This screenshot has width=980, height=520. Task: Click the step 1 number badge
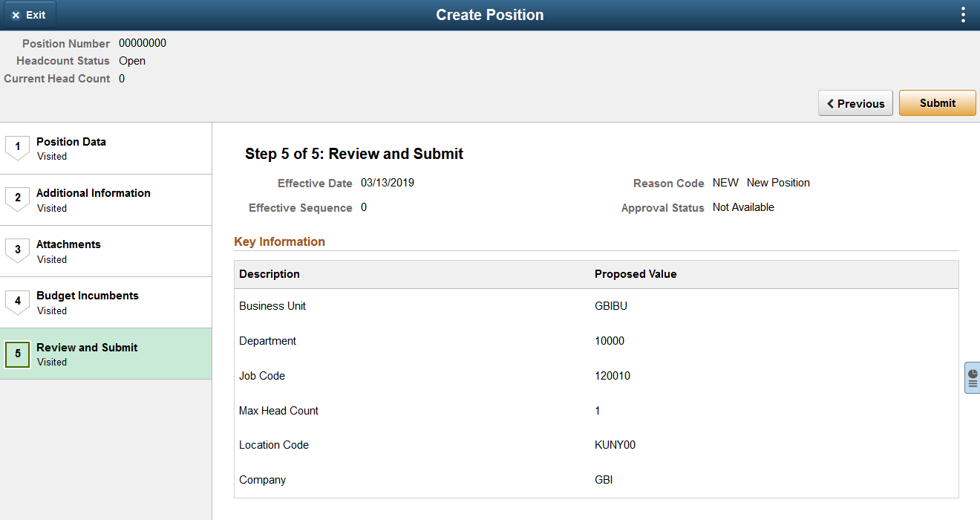pos(18,148)
